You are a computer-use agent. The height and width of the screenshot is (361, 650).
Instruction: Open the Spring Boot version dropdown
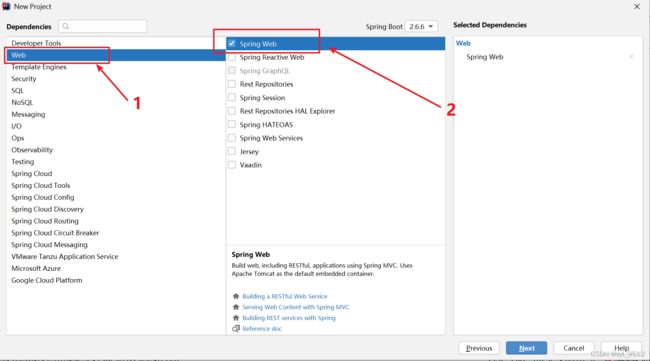pos(421,27)
